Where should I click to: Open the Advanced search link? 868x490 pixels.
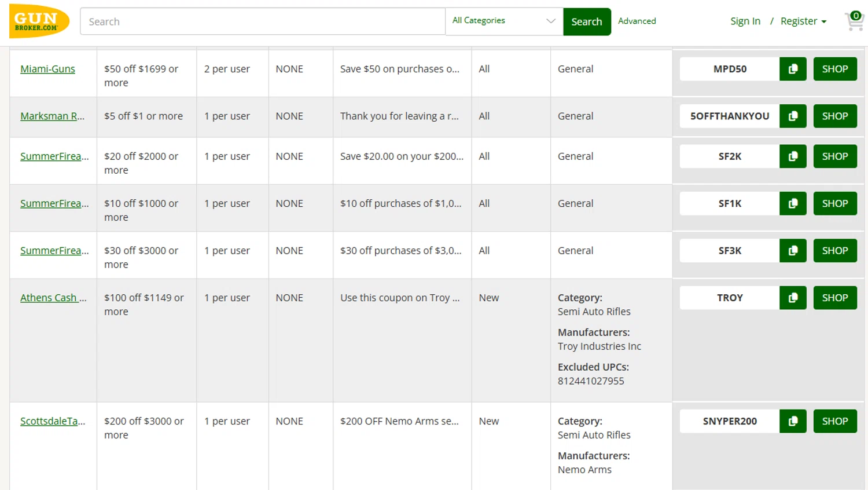(x=637, y=21)
